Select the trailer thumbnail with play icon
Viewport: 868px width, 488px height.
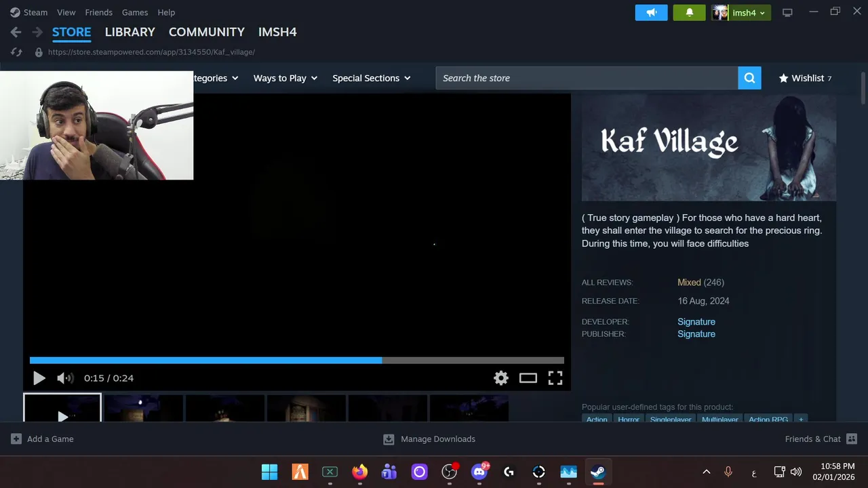(x=62, y=408)
